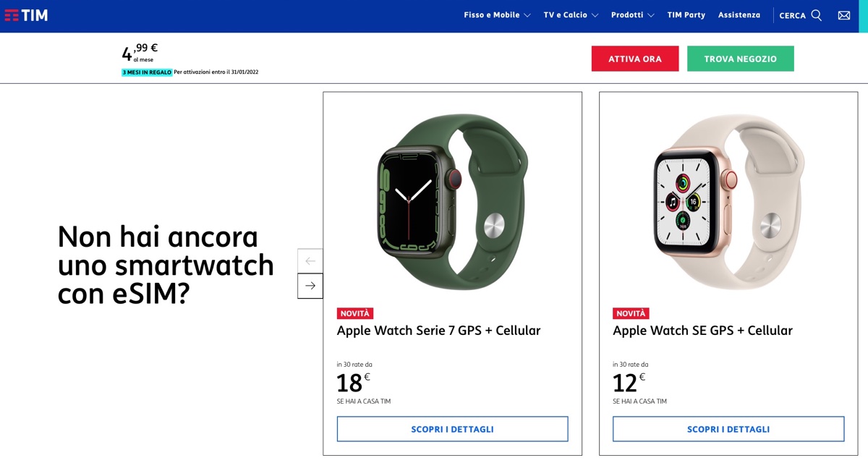This screenshot has height=463, width=868.
Task: Advance carousel with next arrow
Action: [310, 286]
